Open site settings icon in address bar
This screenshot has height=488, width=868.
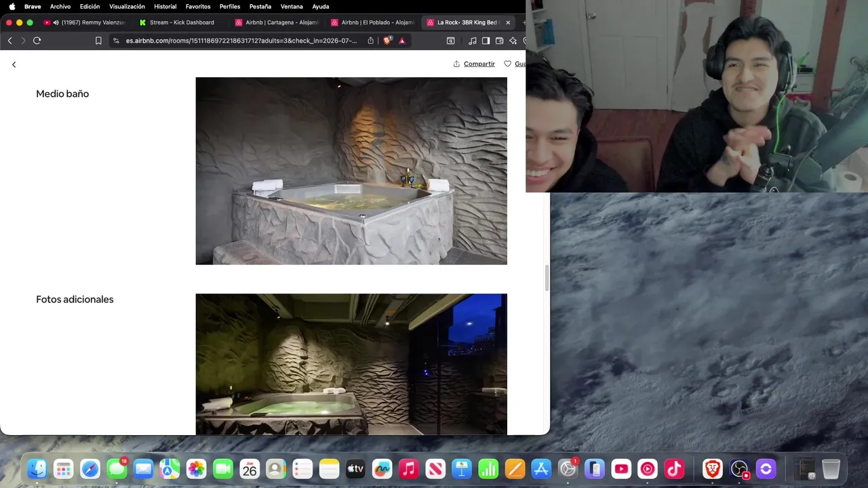116,41
